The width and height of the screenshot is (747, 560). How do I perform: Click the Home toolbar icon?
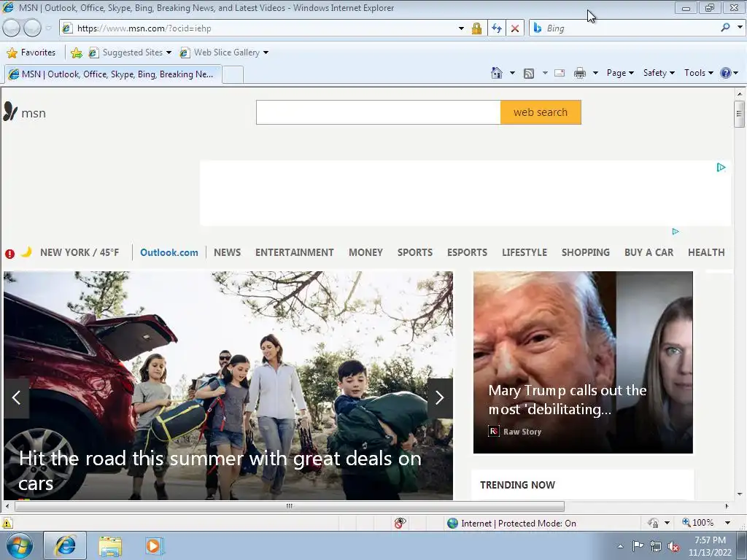pos(496,73)
